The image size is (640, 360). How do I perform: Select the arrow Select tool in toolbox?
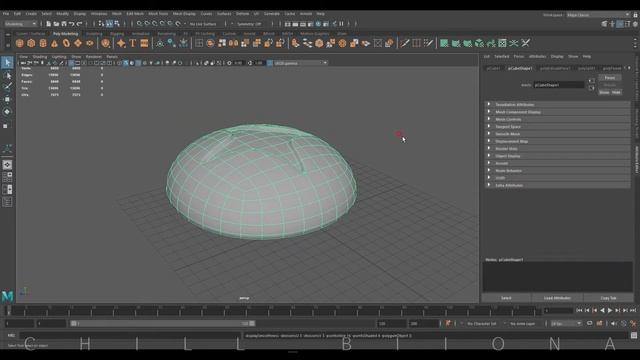7,62
